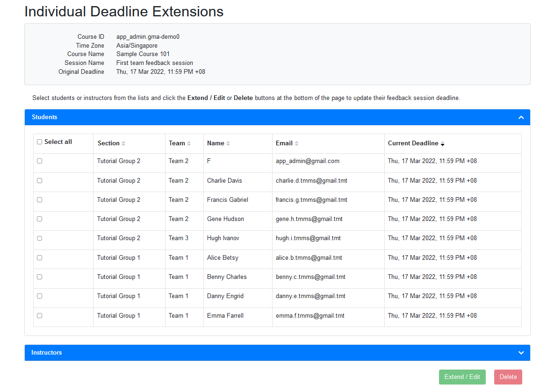Tick checkbox for app_admin@gmail.com row
Image resolution: width=547 pixels, height=392 pixels.
[x=39, y=161]
